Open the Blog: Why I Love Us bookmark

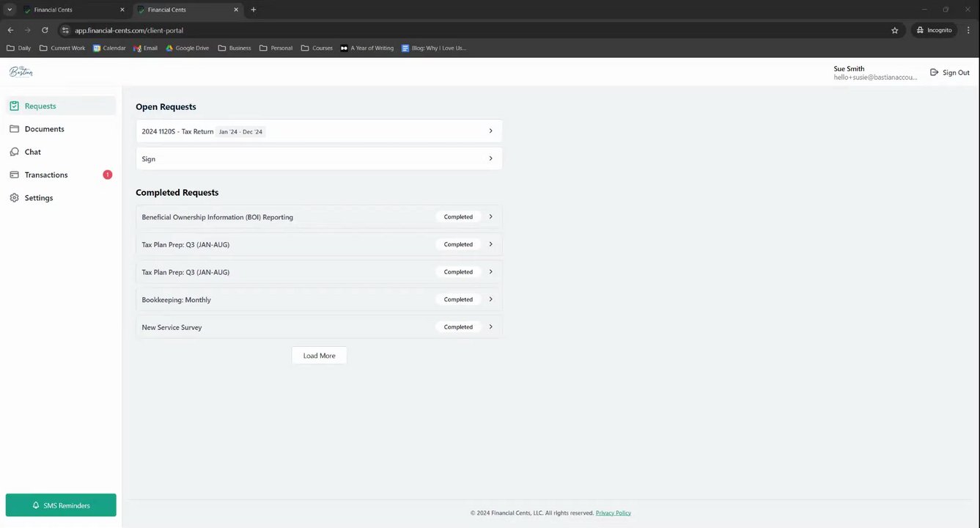coord(434,48)
